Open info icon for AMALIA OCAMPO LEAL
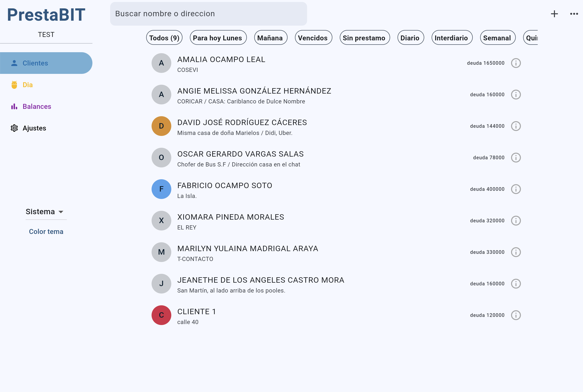The height and width of the screenshot is (392, 583). click(516, 63)
